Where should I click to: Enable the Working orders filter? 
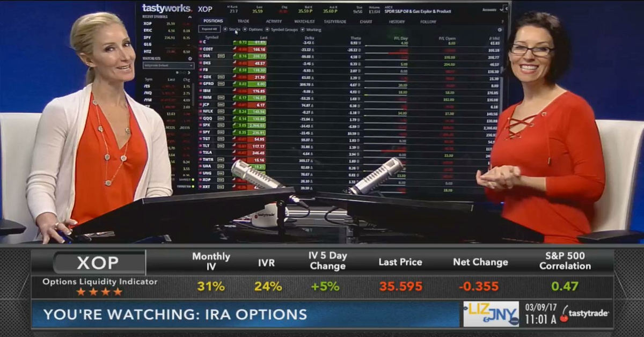(302, 29)
